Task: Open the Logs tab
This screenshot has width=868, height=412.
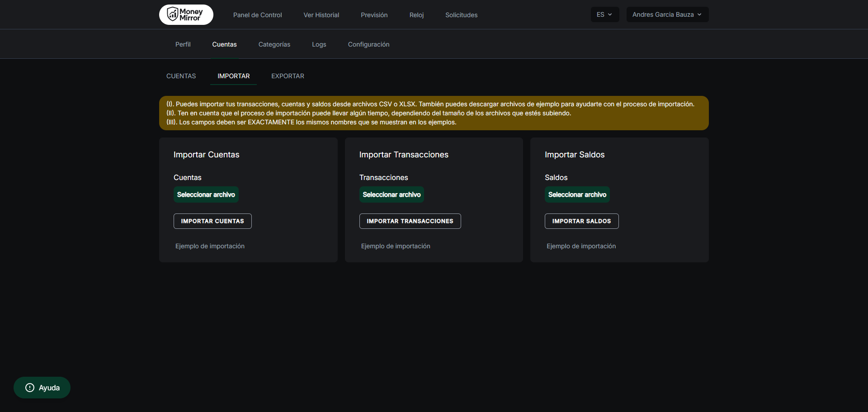Action: click(x=319, y=44)
